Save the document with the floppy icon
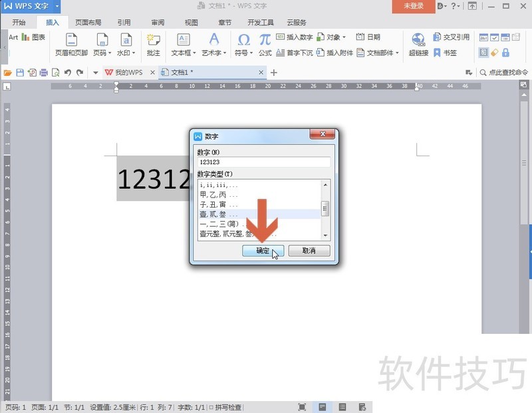 click(x=20, y=72)
